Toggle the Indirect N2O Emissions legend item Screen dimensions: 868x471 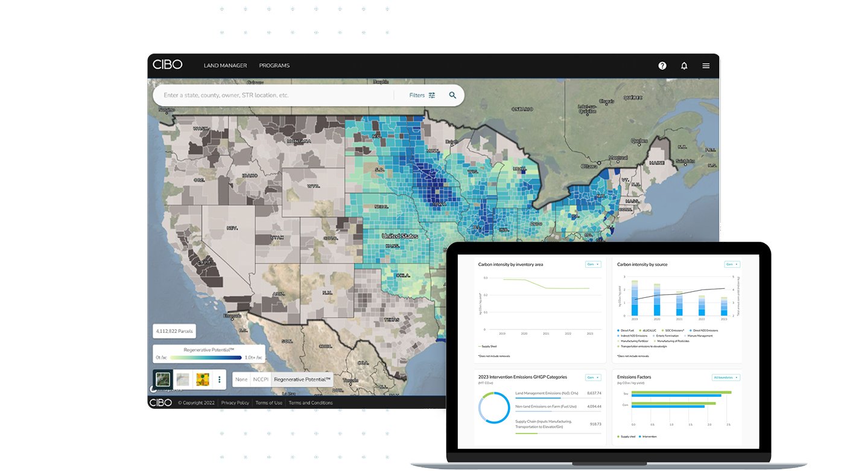pos(633,336)
